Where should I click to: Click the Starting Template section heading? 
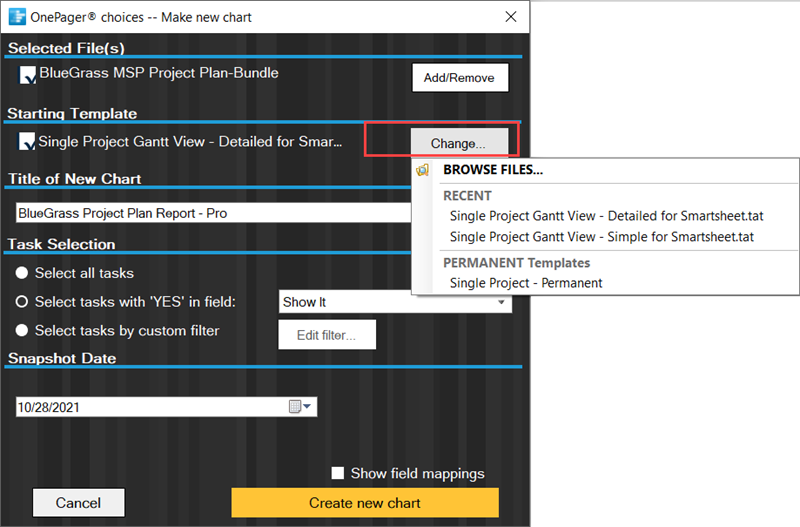(72, 113)
